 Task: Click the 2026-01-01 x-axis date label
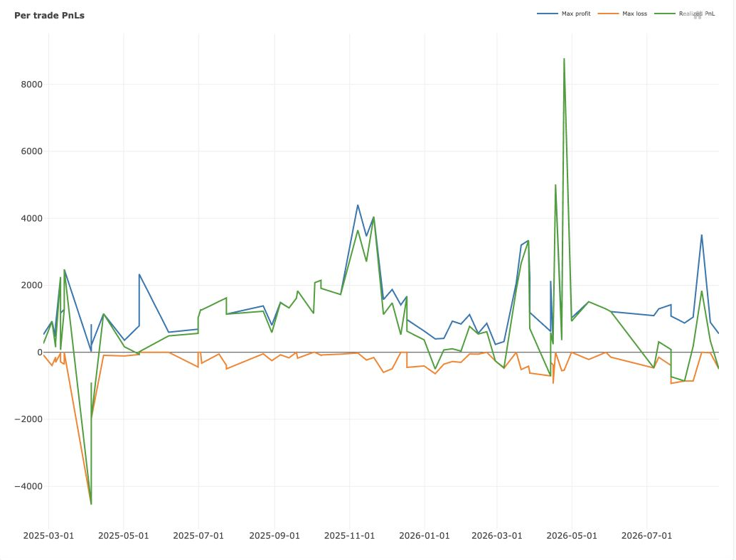tap(425, 536)
